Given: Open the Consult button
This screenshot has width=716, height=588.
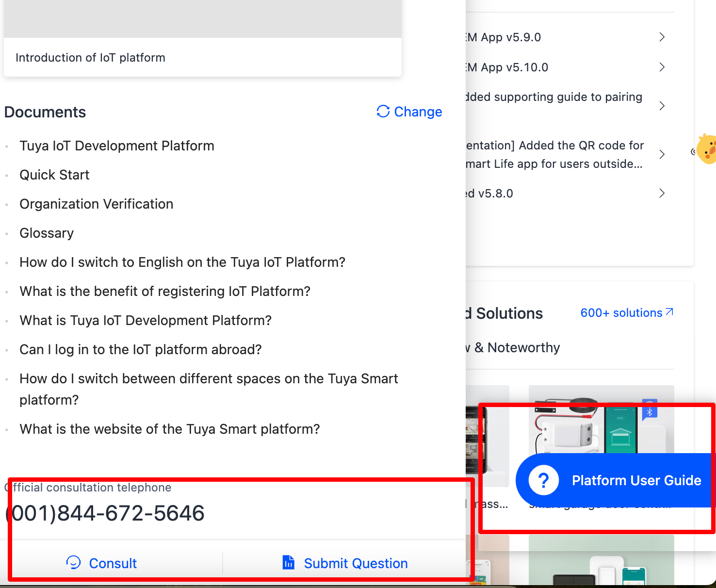Looking at the screenshot, I should pyautogui.click(x=101, y=563).
